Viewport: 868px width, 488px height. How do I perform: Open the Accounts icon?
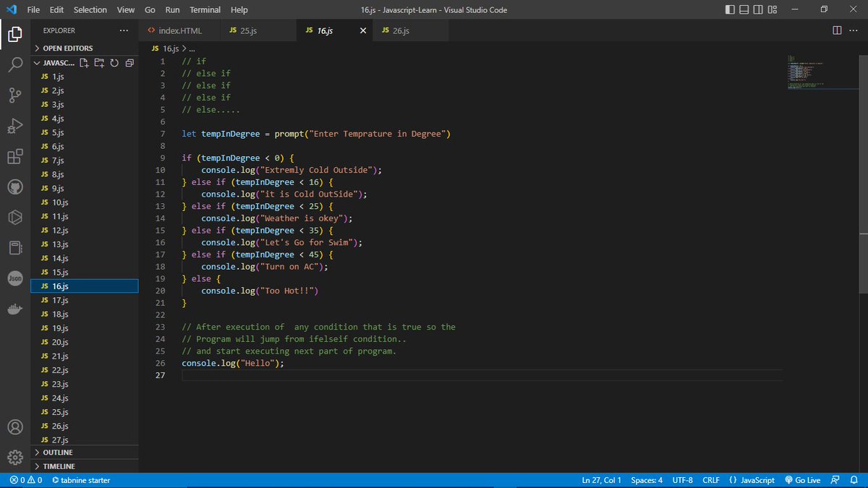[x=16, y=427]
